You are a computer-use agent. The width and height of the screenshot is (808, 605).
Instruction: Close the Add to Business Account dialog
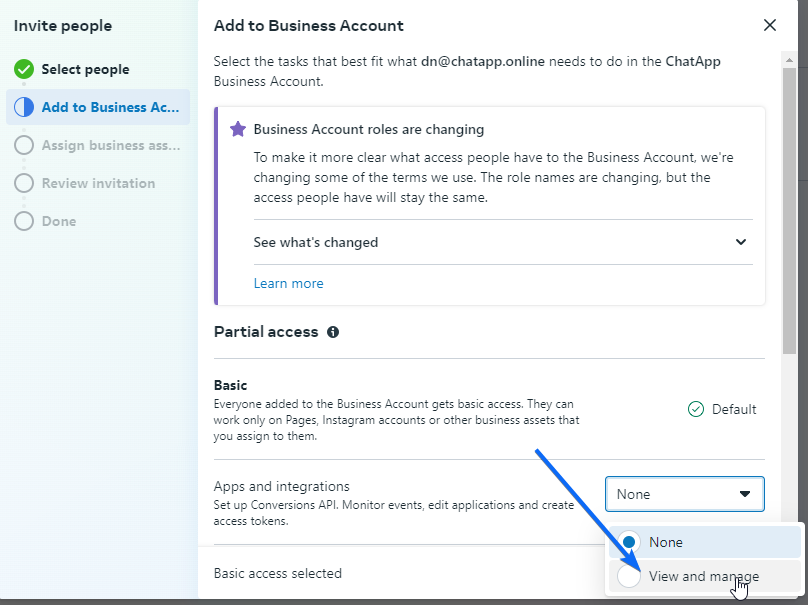[x=769, y=26]
